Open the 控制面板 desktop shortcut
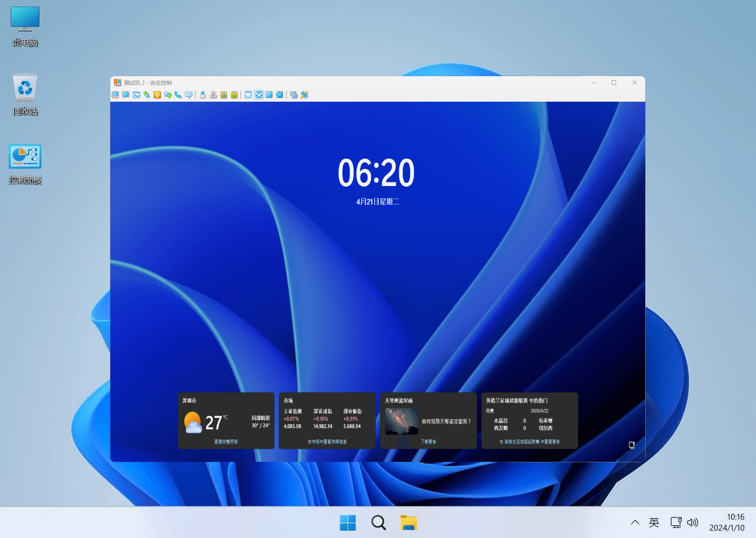The image size is (756, 538). pos(25,157)
